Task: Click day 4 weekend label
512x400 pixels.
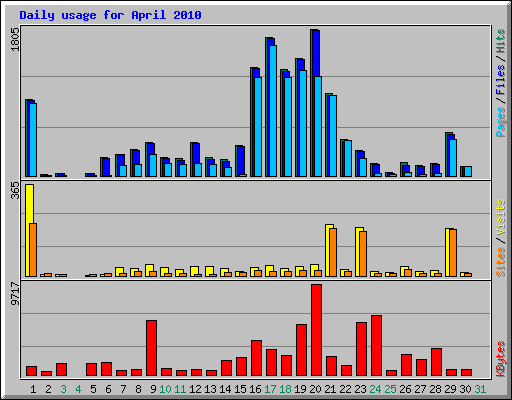Action: coord(78,389)
